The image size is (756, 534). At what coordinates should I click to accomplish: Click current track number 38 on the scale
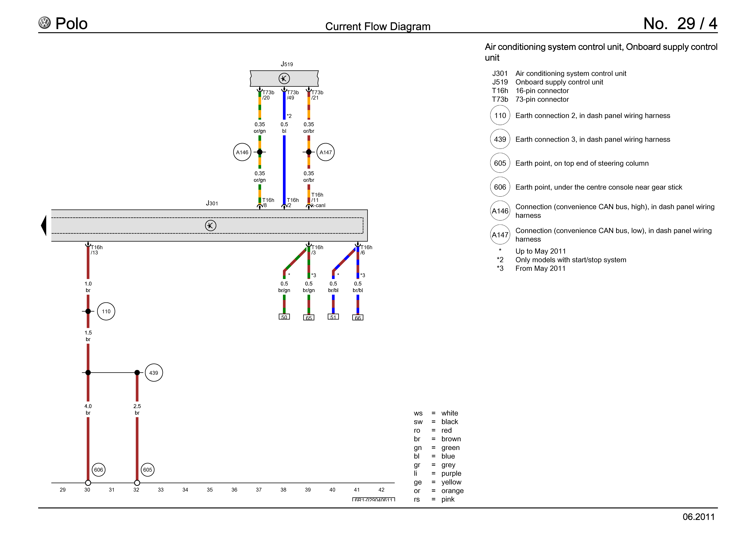(283, 490)
